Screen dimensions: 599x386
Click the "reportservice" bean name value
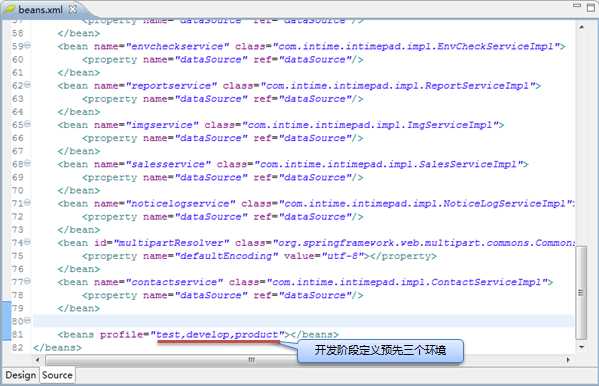[172, 86]
